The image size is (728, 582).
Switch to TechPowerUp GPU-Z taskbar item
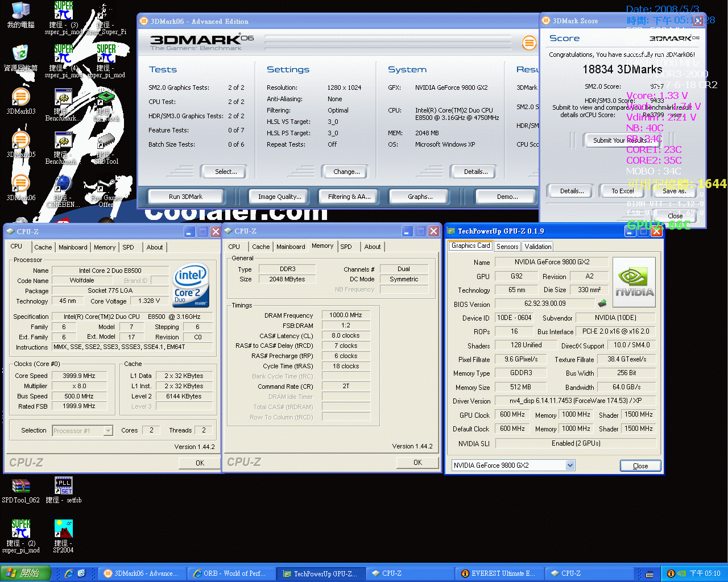321,573
